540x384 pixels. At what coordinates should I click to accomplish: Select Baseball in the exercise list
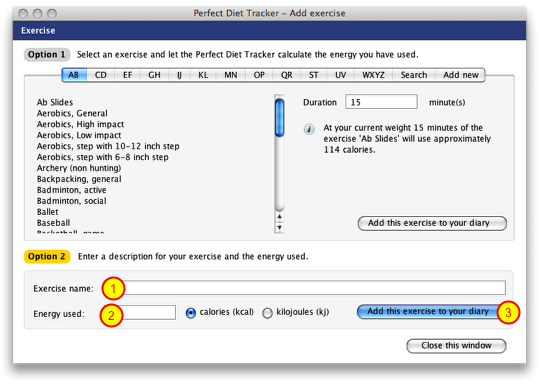(53, 223)
